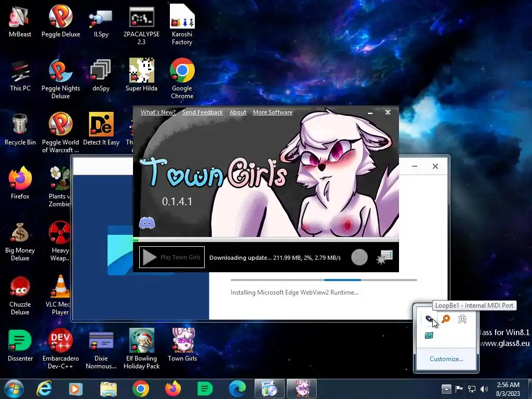Open the 2PACALYPSE 2.3 shortcut
This screenshot has width=532, height=399.
pos(141,25)
